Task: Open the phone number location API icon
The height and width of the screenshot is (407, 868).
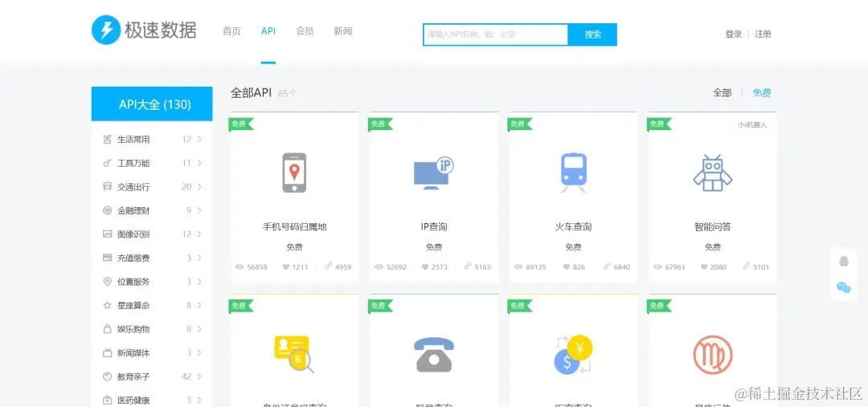Action: pos(294,173)
